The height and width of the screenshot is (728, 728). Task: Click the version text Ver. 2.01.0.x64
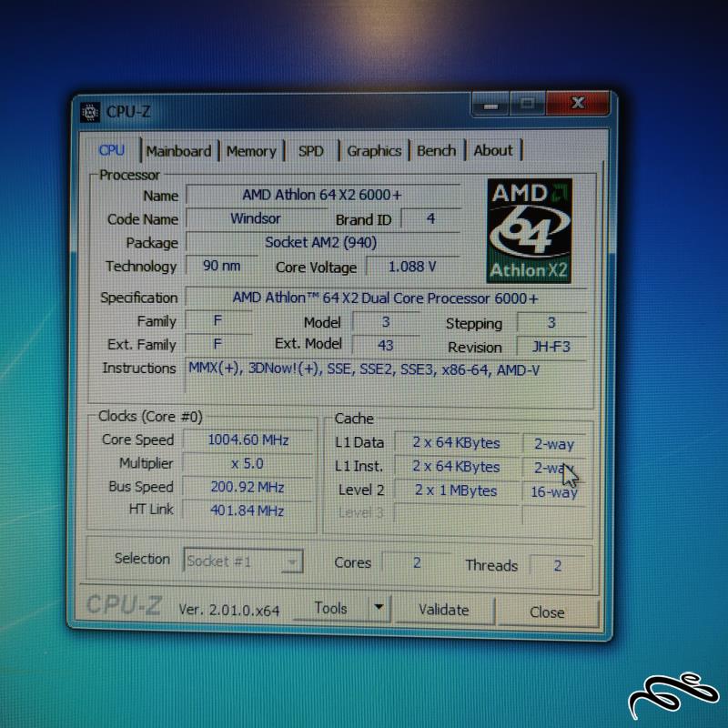229,610
